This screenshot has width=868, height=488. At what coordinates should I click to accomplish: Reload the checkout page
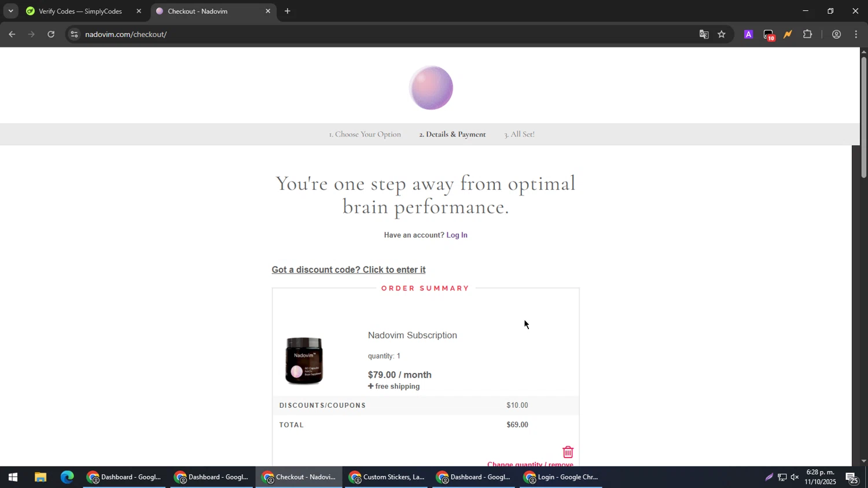point(51,35)
